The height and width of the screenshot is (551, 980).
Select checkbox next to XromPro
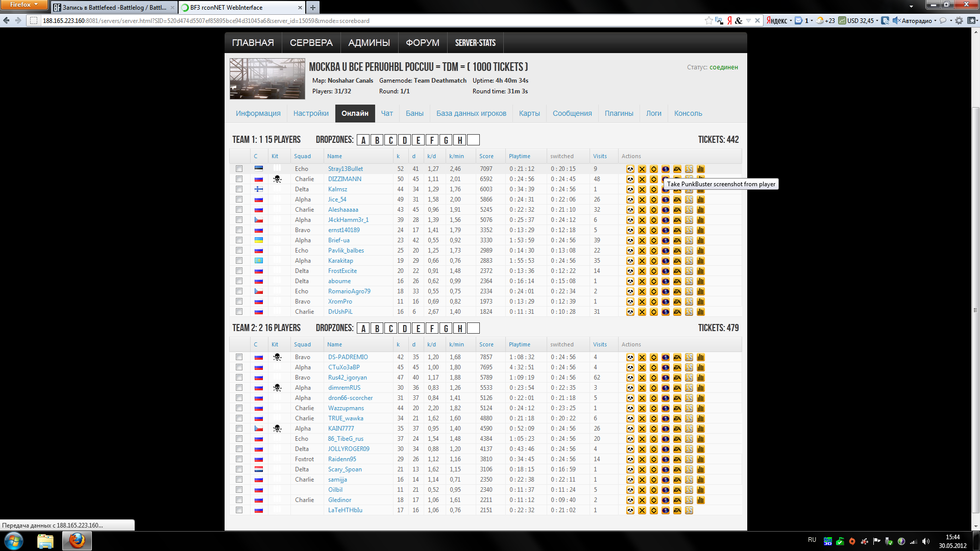[239, 302]
